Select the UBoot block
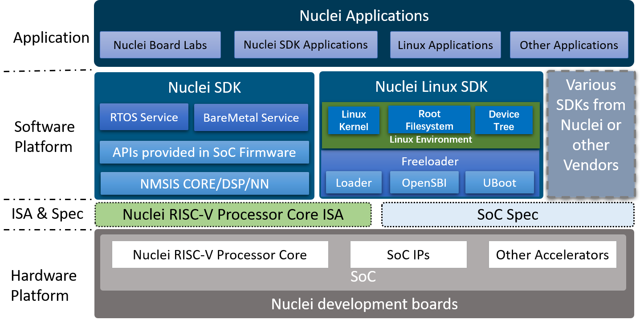The height and width of the screenshot is (324, 644). 500,183
